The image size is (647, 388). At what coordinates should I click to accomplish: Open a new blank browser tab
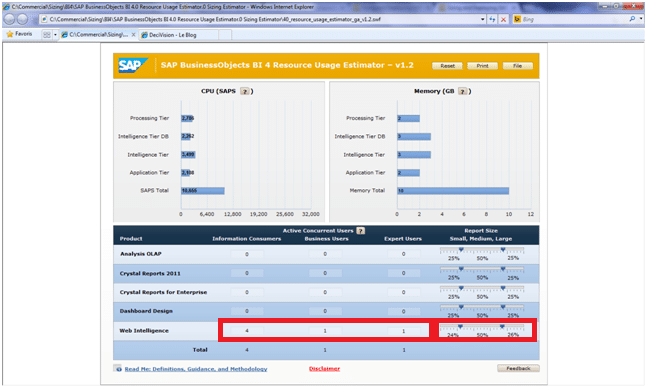(225, 35)
